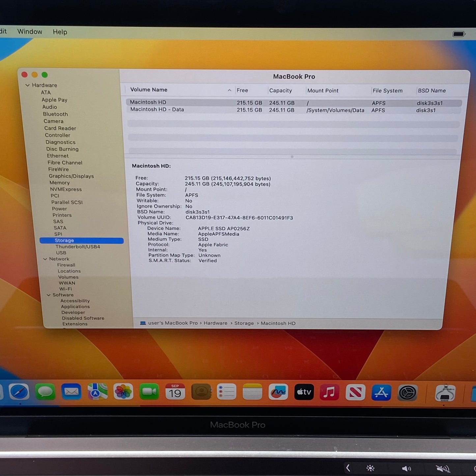Launch App Store from the Dock
476x476 pixels.
(x=381, y=392)
